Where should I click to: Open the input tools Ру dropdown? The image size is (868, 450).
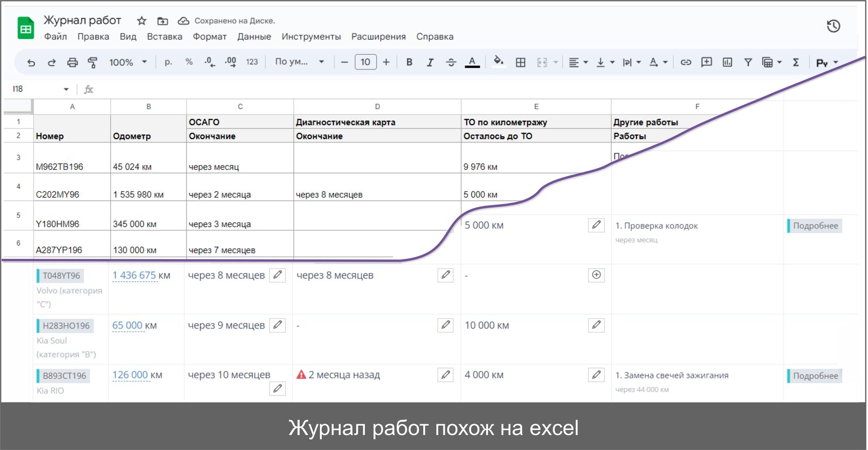(x=827, y=63)
